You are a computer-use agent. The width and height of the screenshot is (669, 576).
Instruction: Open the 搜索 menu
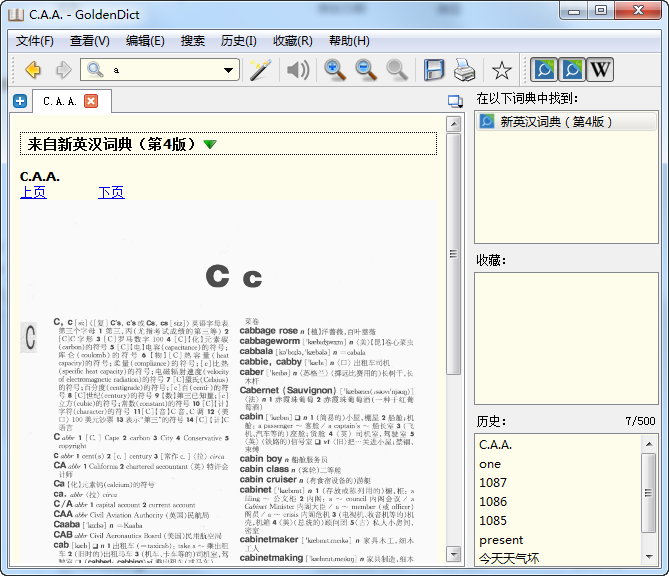click(192, 41)
